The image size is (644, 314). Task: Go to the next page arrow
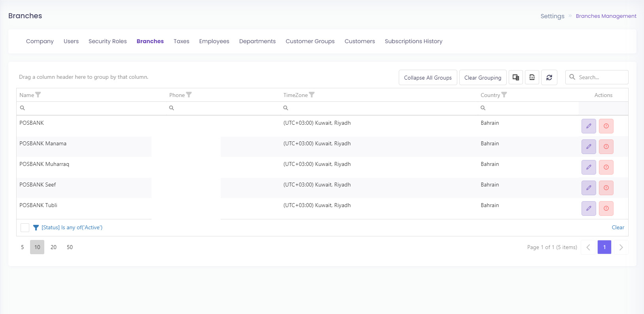pos(621,247)
